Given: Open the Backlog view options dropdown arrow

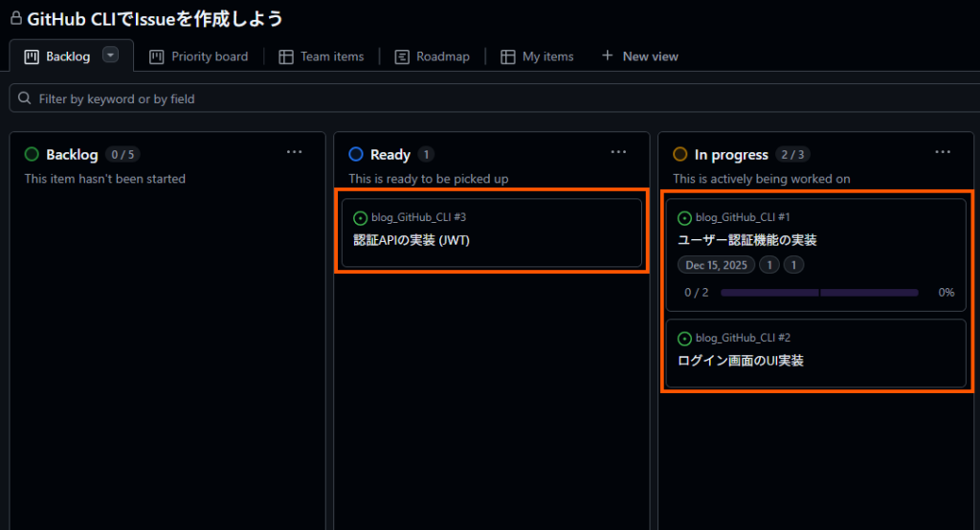Looking at the screenshot, I should (110, 55).
